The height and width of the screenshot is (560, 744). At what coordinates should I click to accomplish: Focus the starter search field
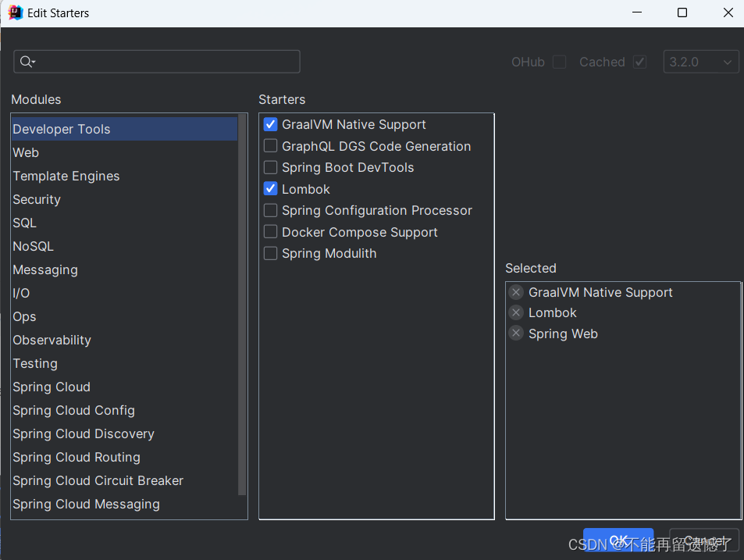(x=157, y=62)
